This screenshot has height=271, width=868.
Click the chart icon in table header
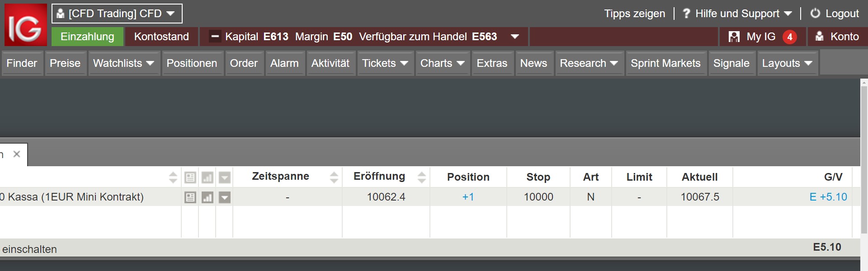(208, 178)
